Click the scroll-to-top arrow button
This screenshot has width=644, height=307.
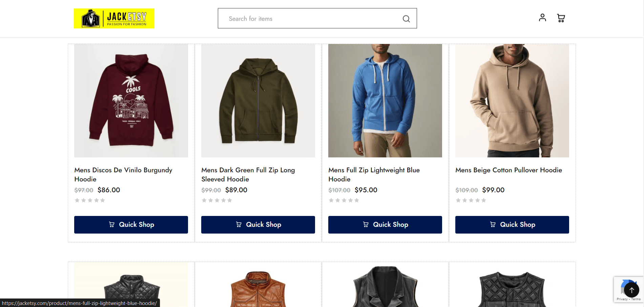click(x=631, y=290)
